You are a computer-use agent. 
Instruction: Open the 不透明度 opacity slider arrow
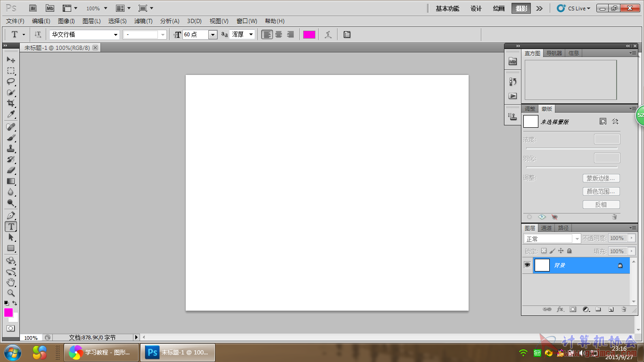point(632,238)
